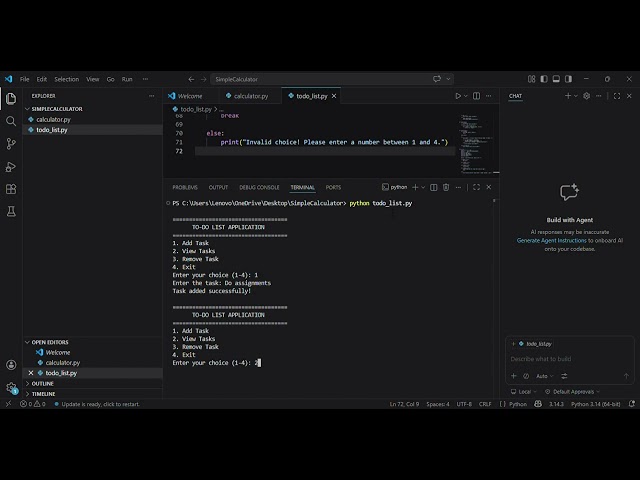Image resolution: width=640 pixels, height=480 pixels.
Task: Open the Manage gear in activity bar
Action: click(x=11, y=387)
